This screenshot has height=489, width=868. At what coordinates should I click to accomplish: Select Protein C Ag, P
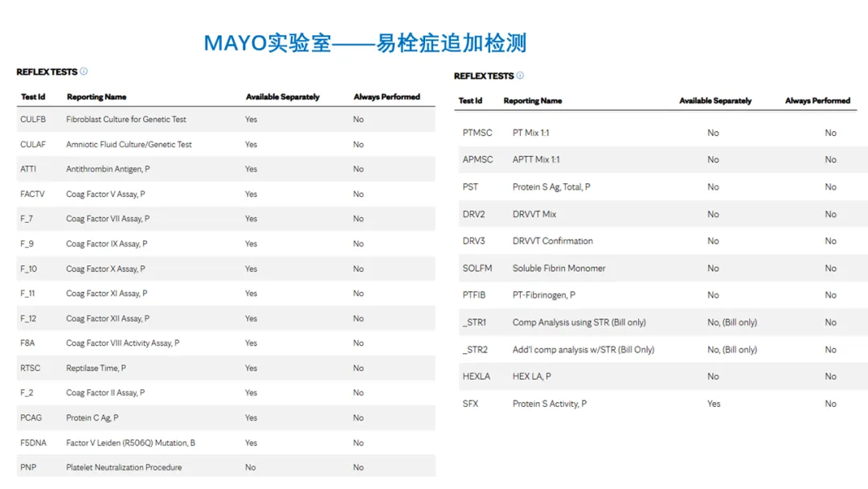[x=92, y=417]
